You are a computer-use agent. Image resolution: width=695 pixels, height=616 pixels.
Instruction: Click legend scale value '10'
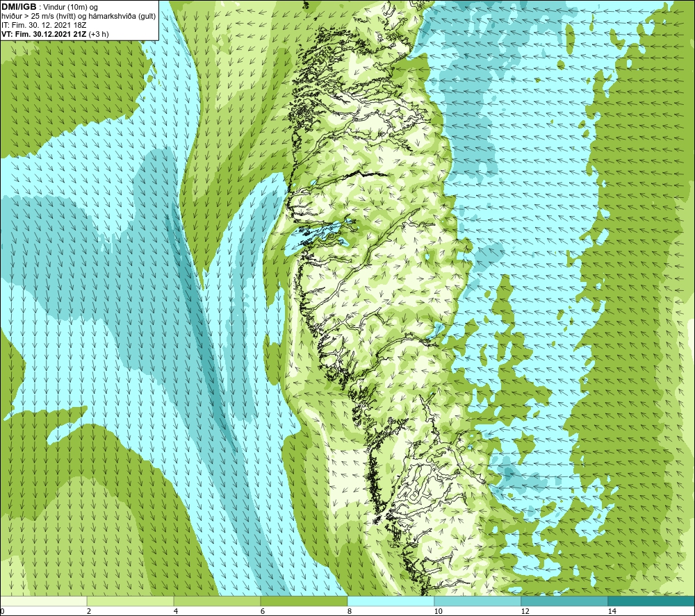(x=439, y=612)
